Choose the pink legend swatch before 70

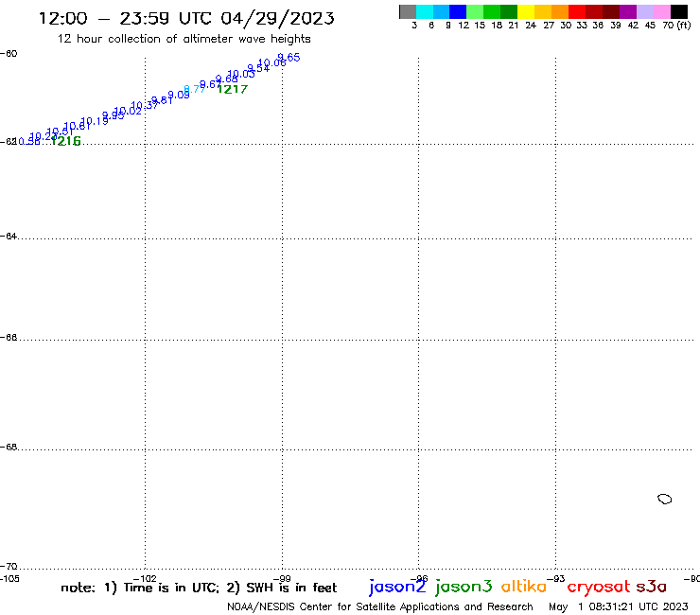pyautogui.click(x=662, y=11)
